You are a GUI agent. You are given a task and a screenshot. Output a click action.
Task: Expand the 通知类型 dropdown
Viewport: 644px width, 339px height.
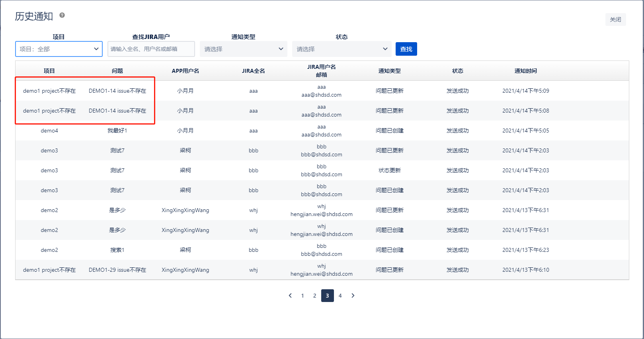(243, 49)
